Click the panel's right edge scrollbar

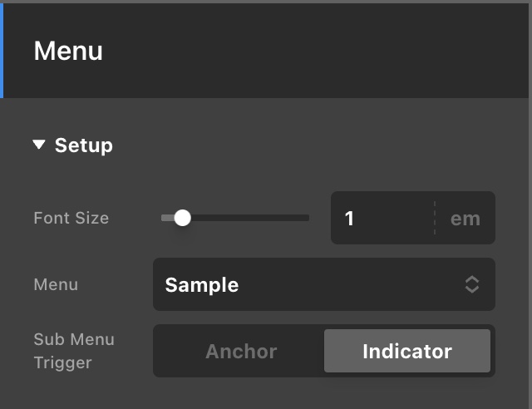click(530, 204)
